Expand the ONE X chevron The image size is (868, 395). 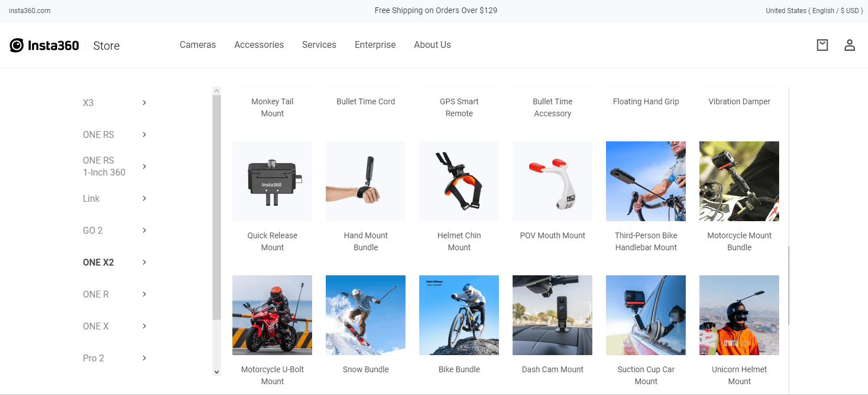pyautogui.click(x=144, y=326)
